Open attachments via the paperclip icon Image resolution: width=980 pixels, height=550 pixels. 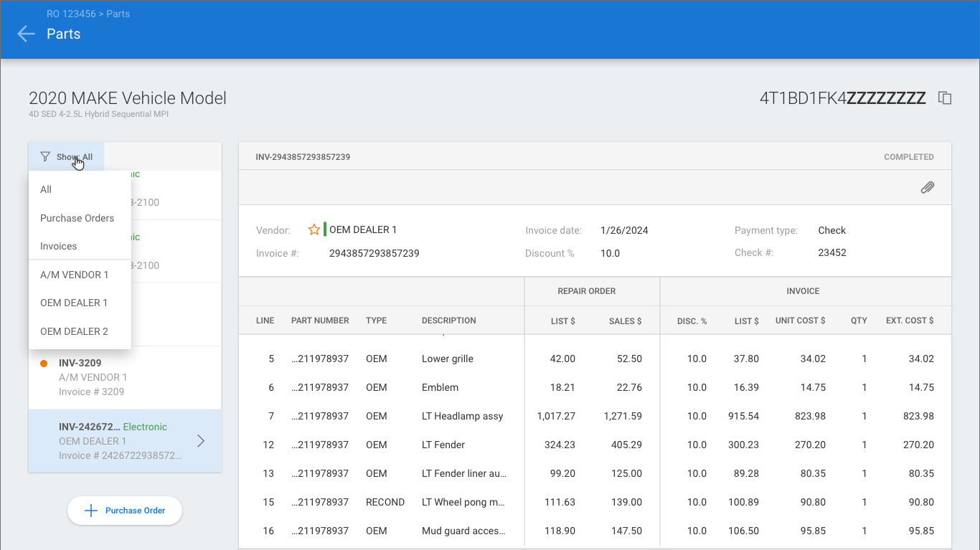928,188
